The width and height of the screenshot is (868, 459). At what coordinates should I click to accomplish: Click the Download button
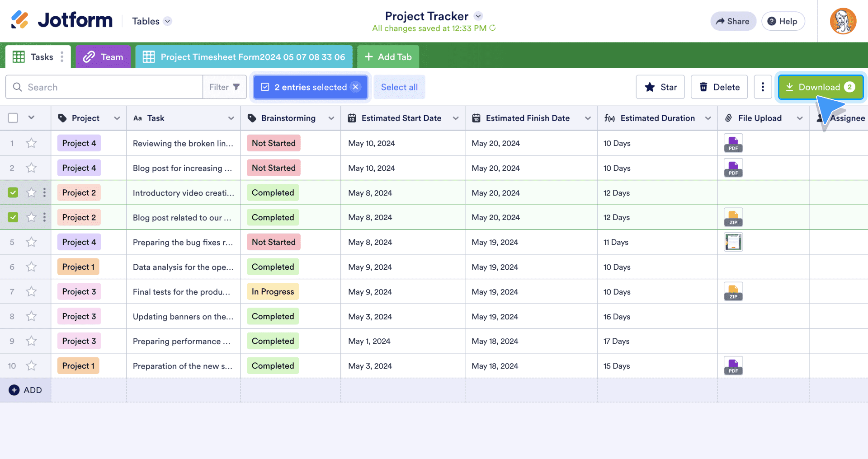[x=820, y=87]
